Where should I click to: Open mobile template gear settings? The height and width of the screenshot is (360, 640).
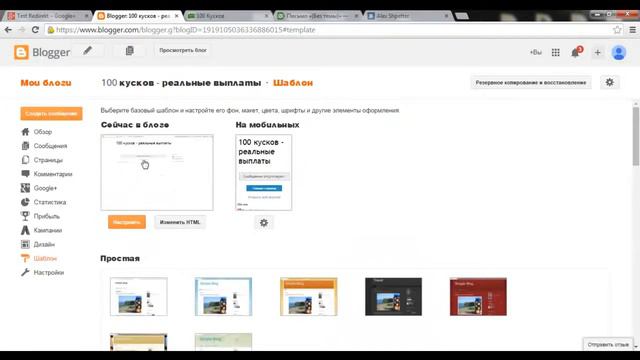[264, 223]
